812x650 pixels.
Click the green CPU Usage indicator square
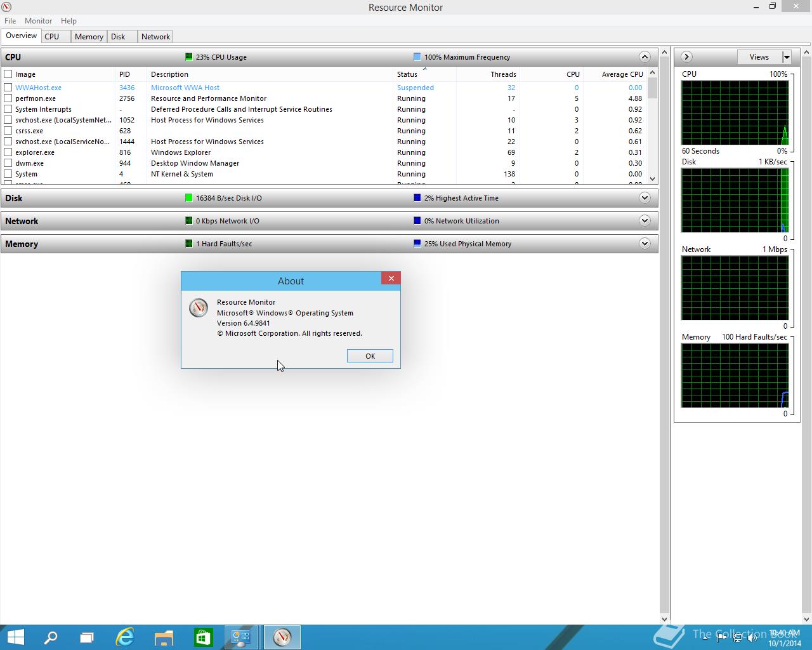coord(188,56)
